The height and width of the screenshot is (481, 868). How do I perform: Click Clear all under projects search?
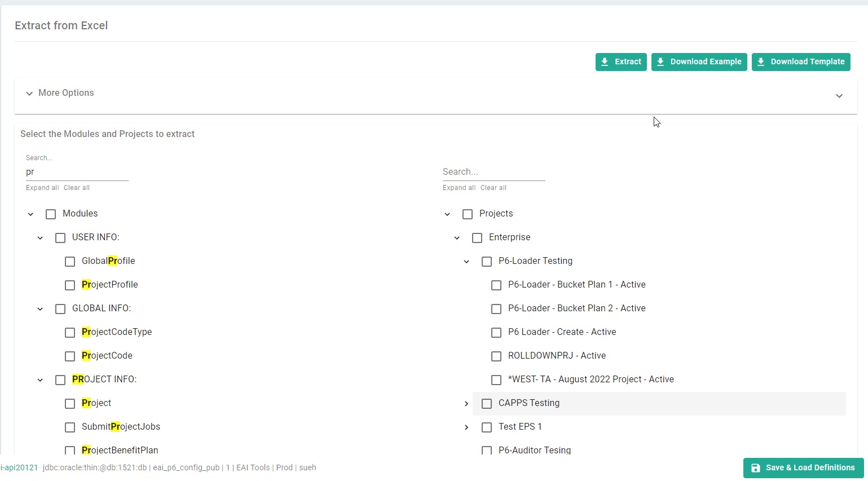tap(493, 188)
